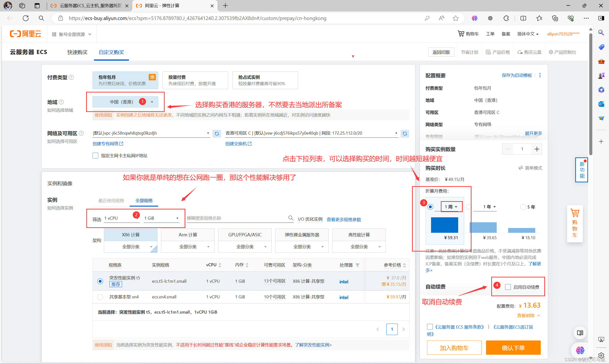Select ecs.xn4.small instance radio

100,297
